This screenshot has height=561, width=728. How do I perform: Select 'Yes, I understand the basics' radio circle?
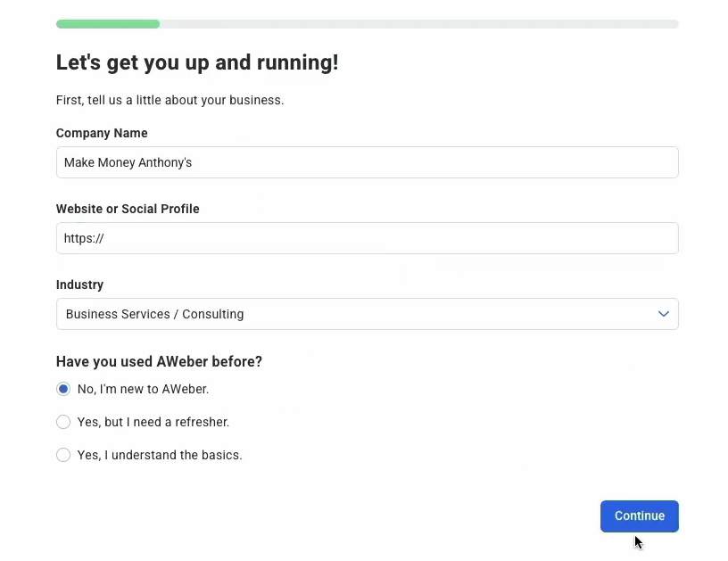click(63, 455)
